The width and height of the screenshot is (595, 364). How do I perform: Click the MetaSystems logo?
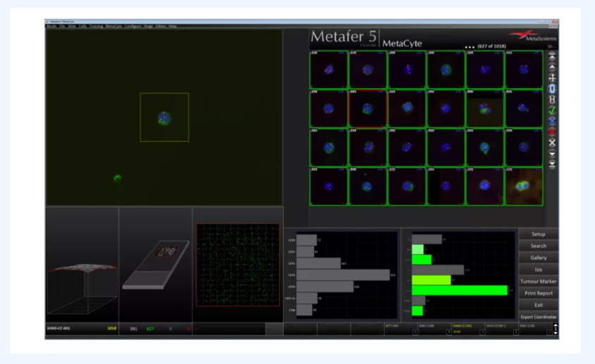[534, 36]
